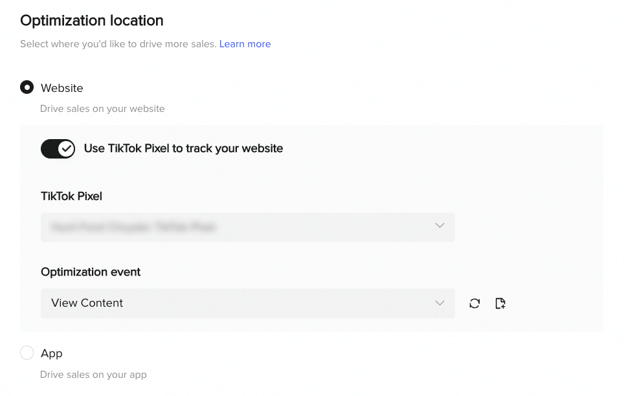624x396 pixels.
Task: Click the Optimization event field label
Action: [90, 272]
